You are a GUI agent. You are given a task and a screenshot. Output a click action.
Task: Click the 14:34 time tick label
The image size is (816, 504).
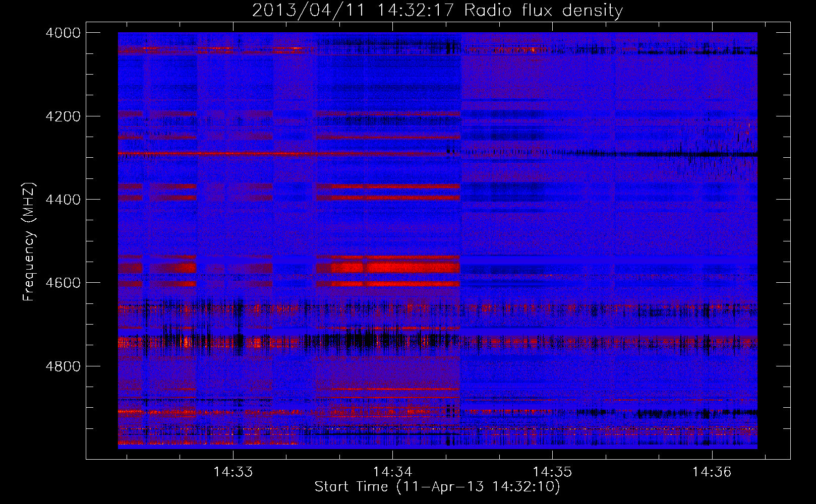click(392, 472)
